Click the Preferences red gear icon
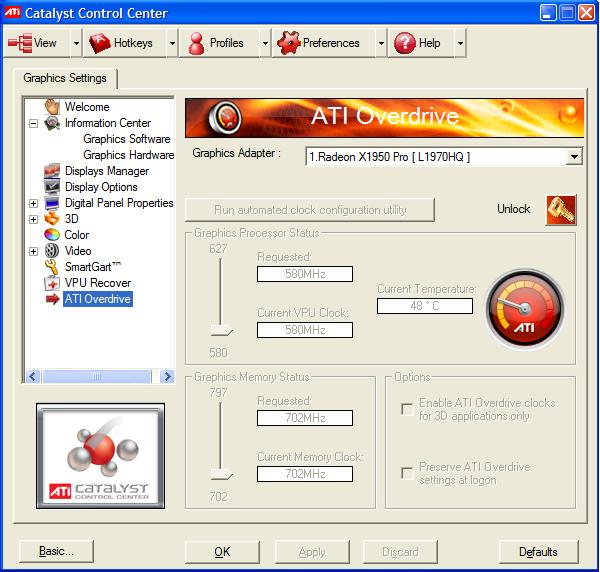 pos(289,43)
